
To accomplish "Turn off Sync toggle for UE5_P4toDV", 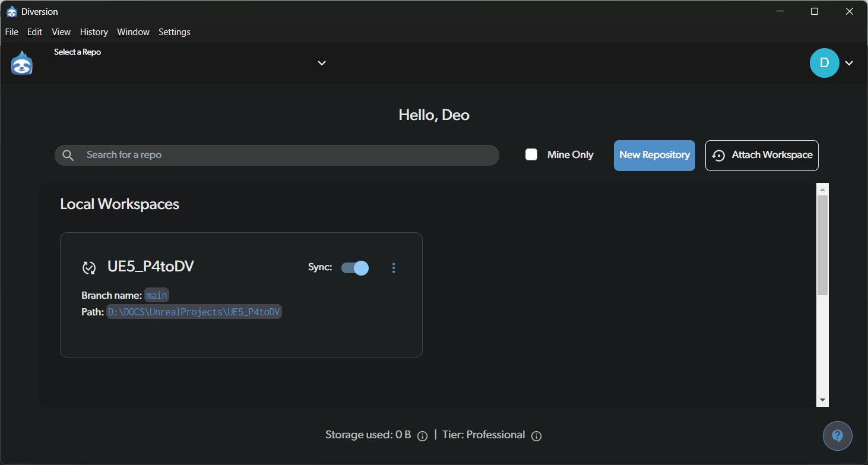I will click(355, 268).
